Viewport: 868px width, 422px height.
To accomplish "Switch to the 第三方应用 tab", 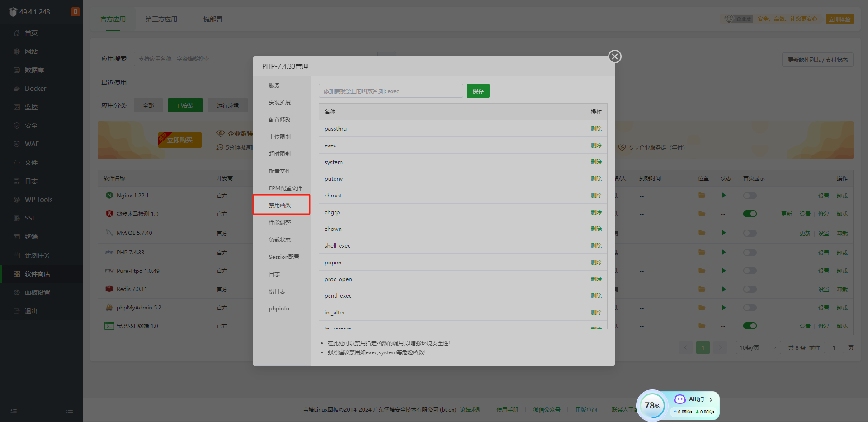I will click(x=161, y=19).
